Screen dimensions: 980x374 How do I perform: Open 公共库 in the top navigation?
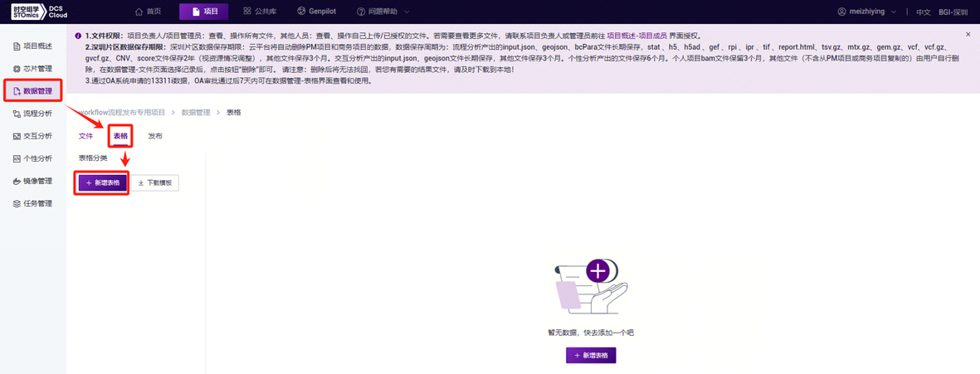[260, 12]
